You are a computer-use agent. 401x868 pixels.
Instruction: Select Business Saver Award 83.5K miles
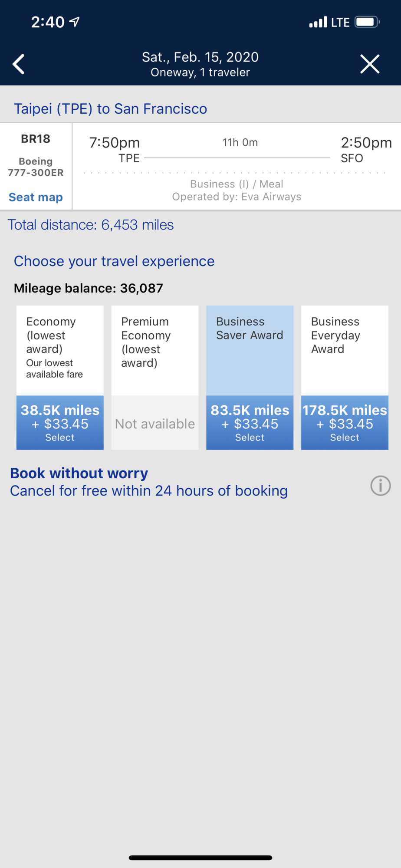click(x=250, y=423)
